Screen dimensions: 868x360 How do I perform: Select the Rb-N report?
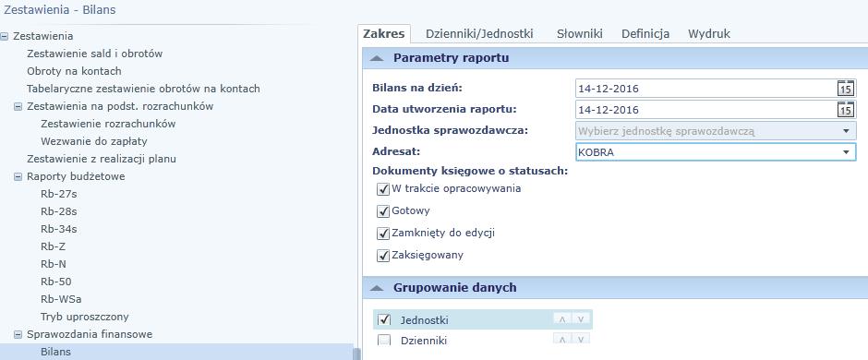point(54,264)
